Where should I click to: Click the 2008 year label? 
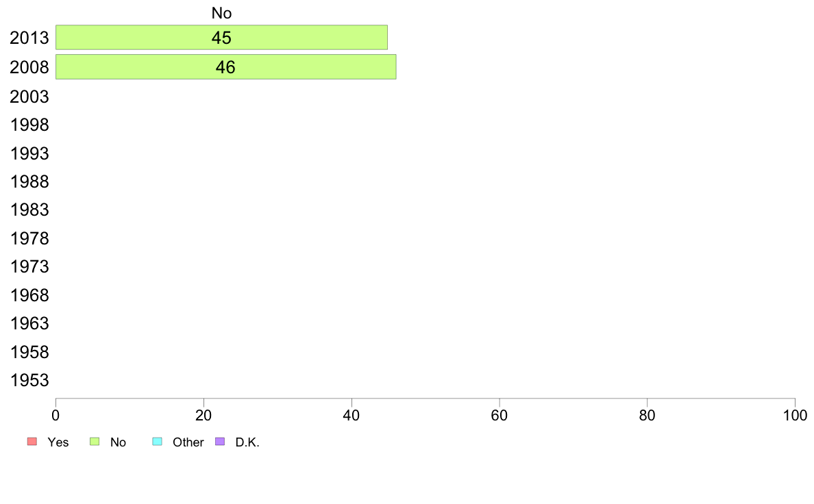click(x=29, y=68)
